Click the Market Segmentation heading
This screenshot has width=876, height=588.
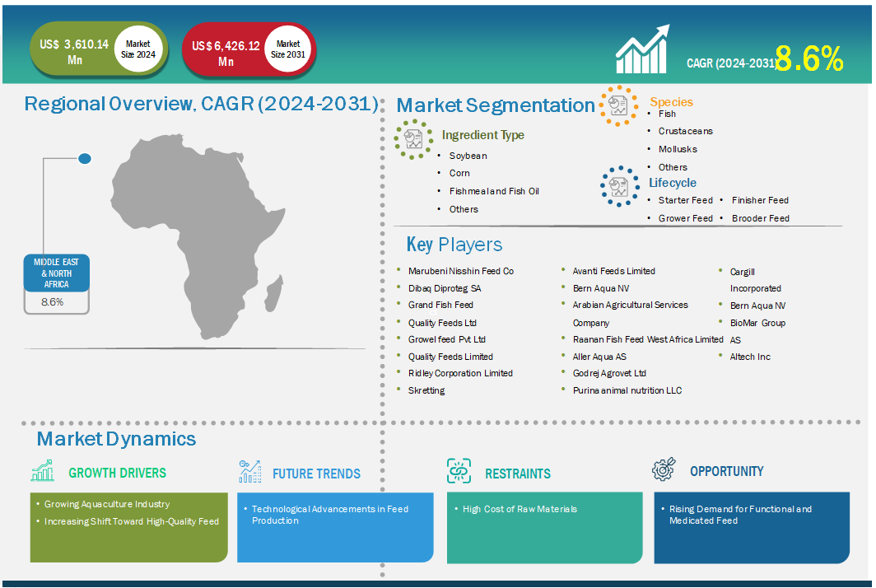[496, 105]
